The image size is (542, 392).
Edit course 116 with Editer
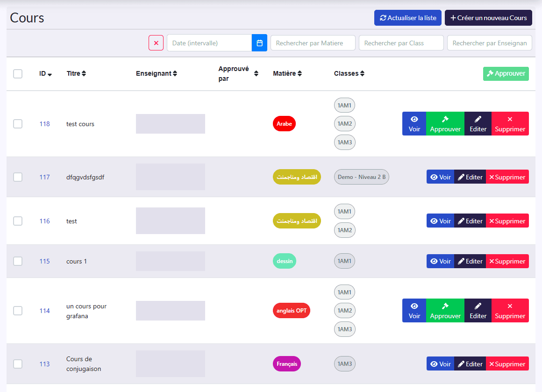[x=470, y=221]
